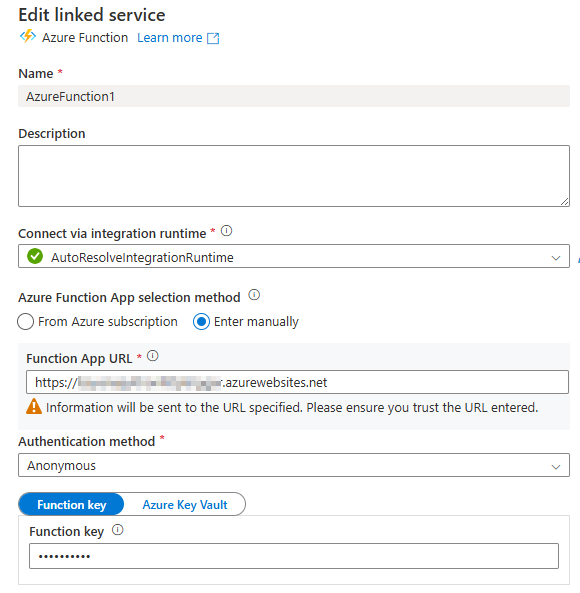This screenshot has height=593, width=580.
Task: Open the external link icon beside Learn more
Action: click(213, 38)
